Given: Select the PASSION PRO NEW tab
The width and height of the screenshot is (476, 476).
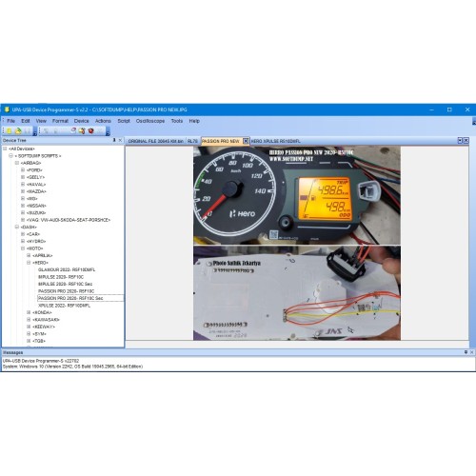Looking at the screenshot, I should click(221, 141).
